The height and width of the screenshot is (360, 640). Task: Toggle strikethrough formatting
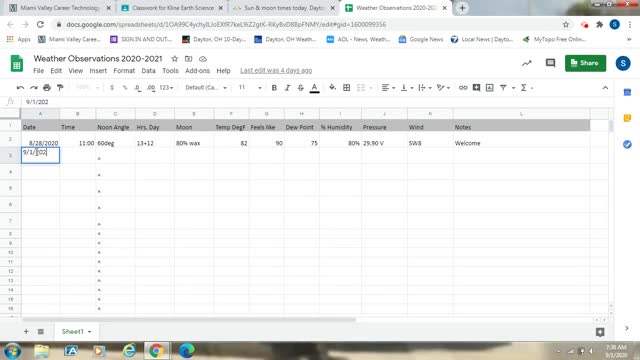pos(300,88)
